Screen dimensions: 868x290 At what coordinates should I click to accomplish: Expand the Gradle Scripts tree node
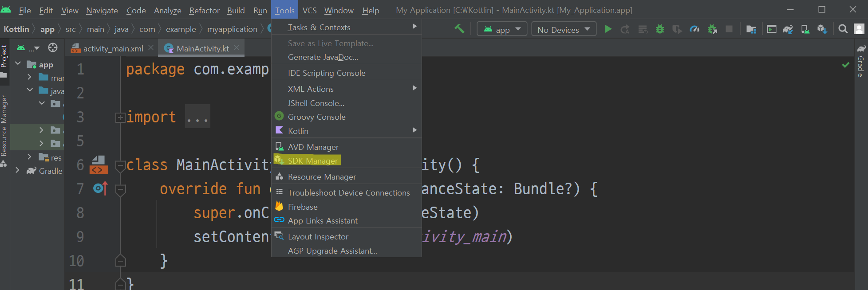(x=17, y=170)
